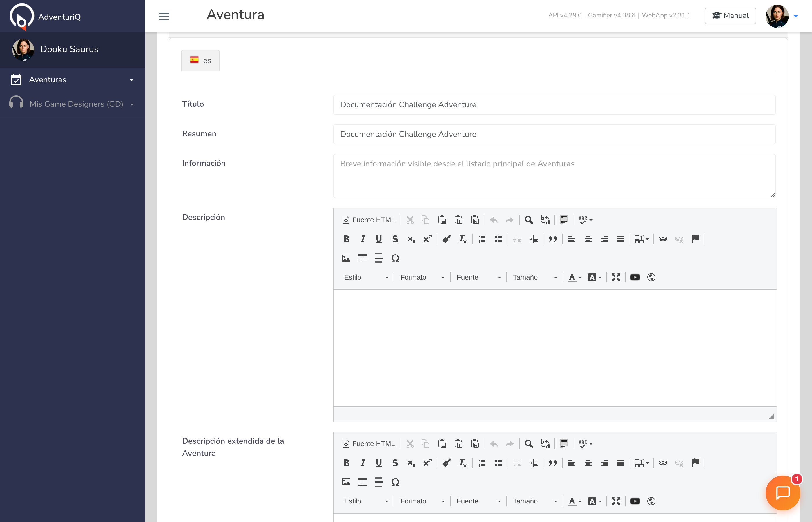Viewport: 812px width, 522px height.
Task: Grab the Descripción editor resize handle
Action: pyautogui.click(x=771, y=416)
